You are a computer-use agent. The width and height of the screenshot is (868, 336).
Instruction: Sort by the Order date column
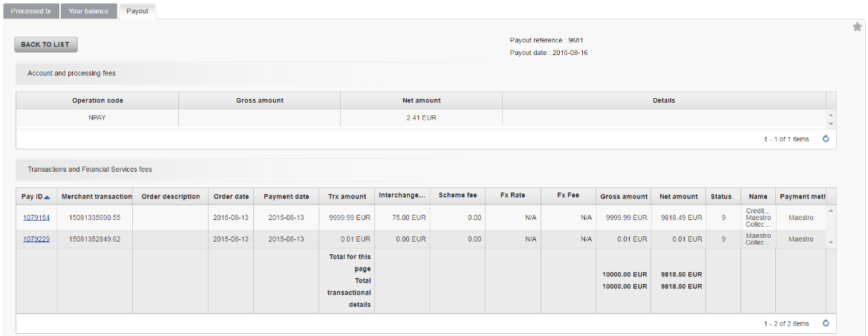(x=230, y=197)
